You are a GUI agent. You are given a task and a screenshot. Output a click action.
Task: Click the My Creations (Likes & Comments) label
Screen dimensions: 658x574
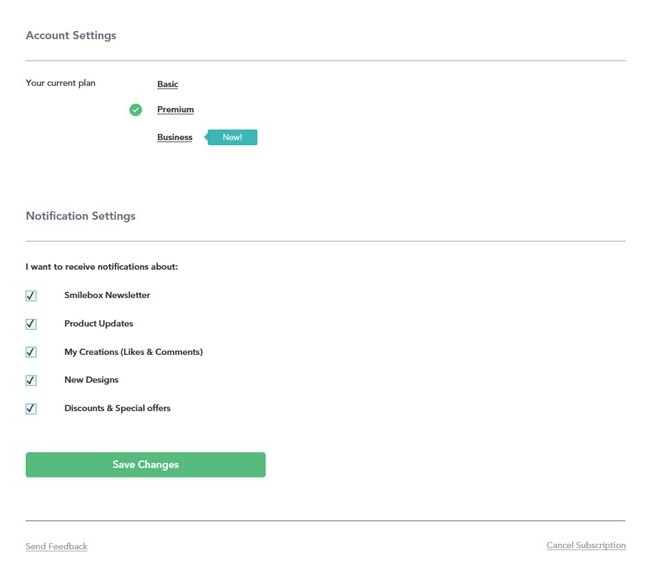click(133, 352)
